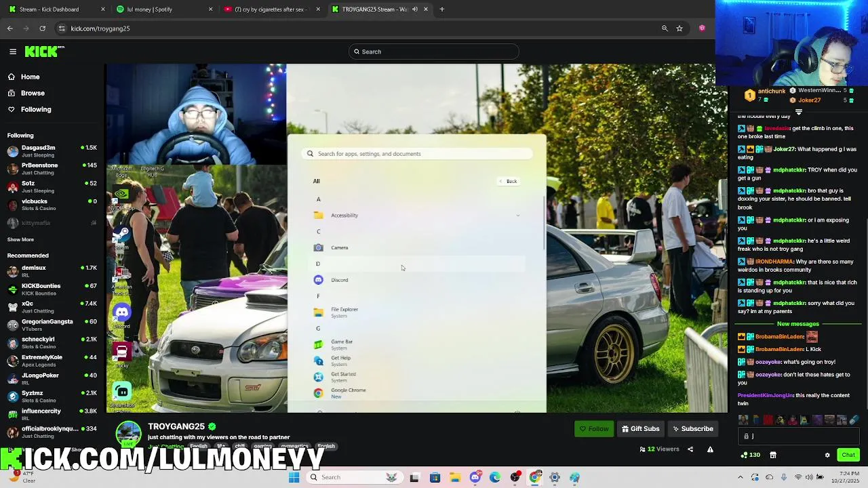This screenshot has height=488, width=868.
Task: Open chat settings gear icon
Action: [x=827, y=455]
